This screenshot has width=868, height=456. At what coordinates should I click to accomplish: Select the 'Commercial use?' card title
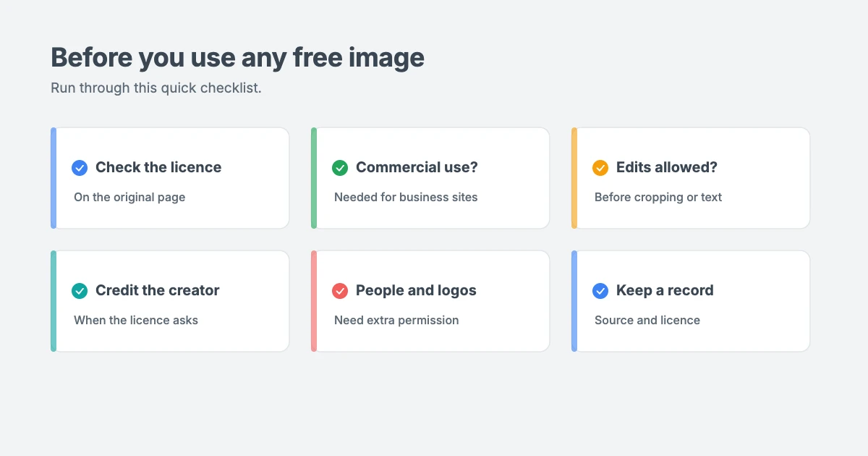click(x=417, y=167)
